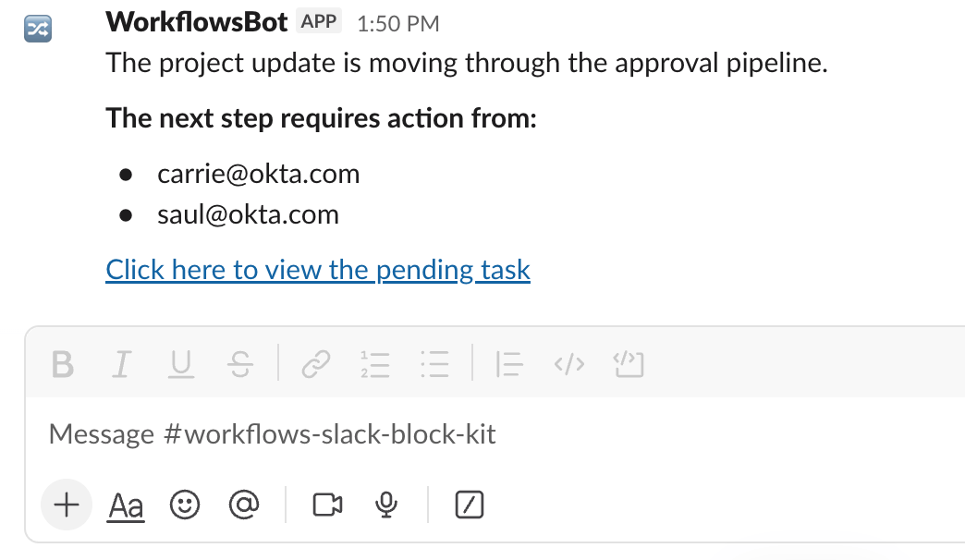
Task: Click the pending task link
Action: pos(318,270)
